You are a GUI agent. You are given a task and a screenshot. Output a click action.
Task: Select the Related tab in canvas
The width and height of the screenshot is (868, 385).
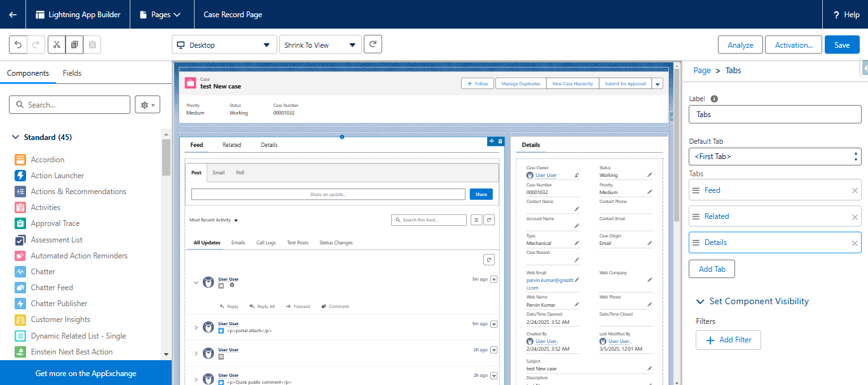point(231,145)
